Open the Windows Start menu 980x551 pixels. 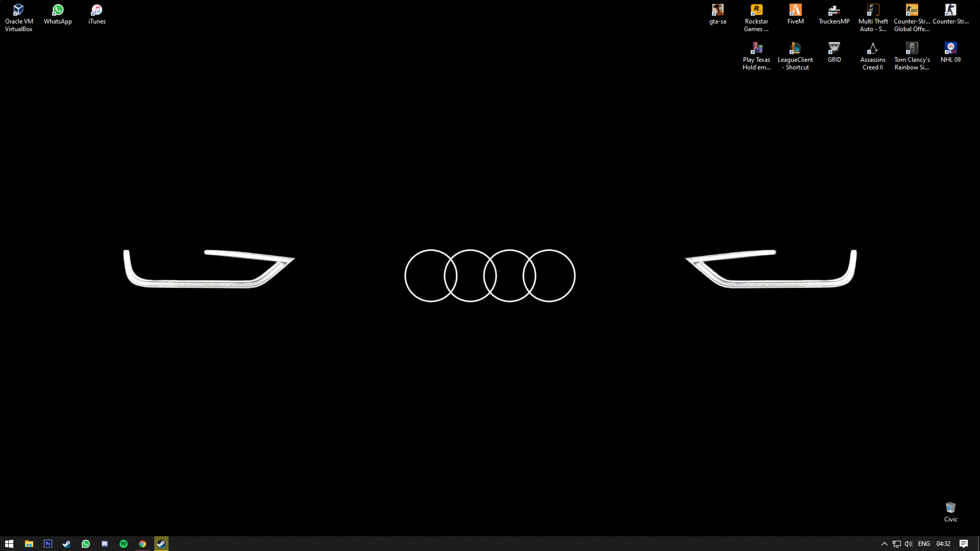pyautogui.click(x=9, y=544)
